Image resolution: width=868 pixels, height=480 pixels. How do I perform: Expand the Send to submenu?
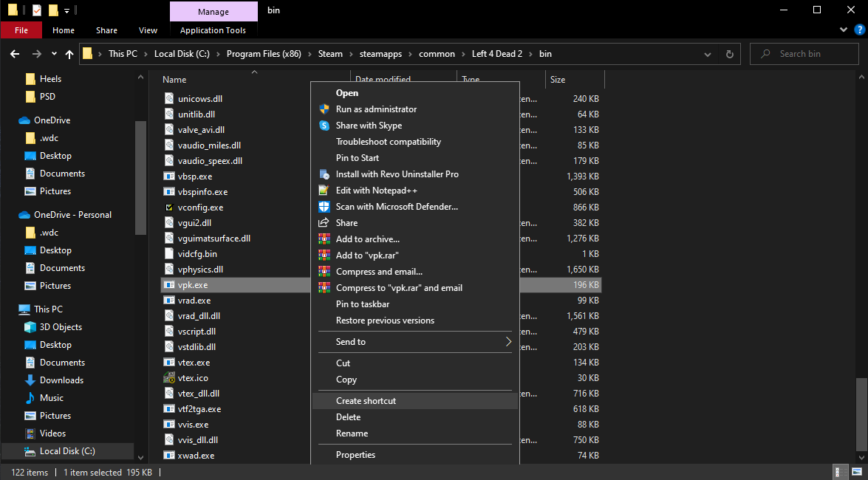(508, 342)
